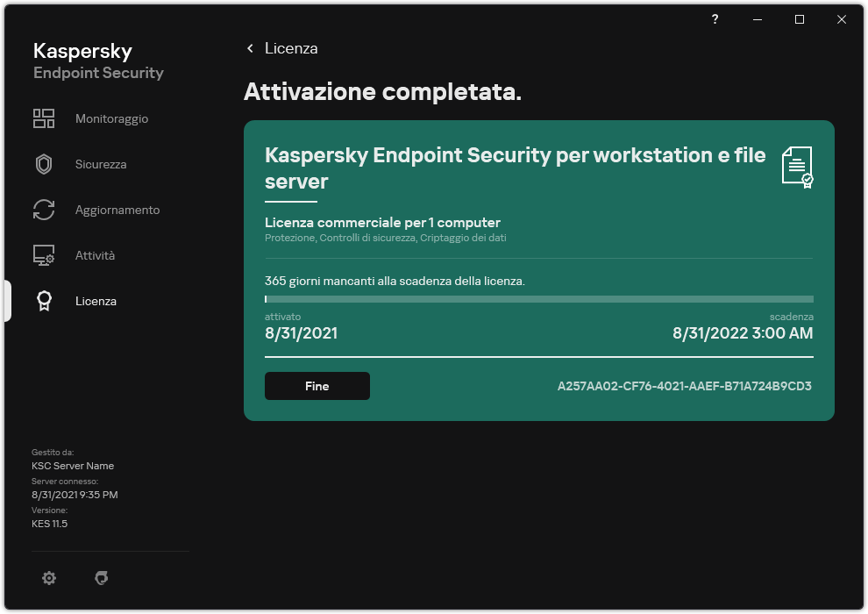
Task: Expand the KSC Server Name entry
Action: (73, 466)
